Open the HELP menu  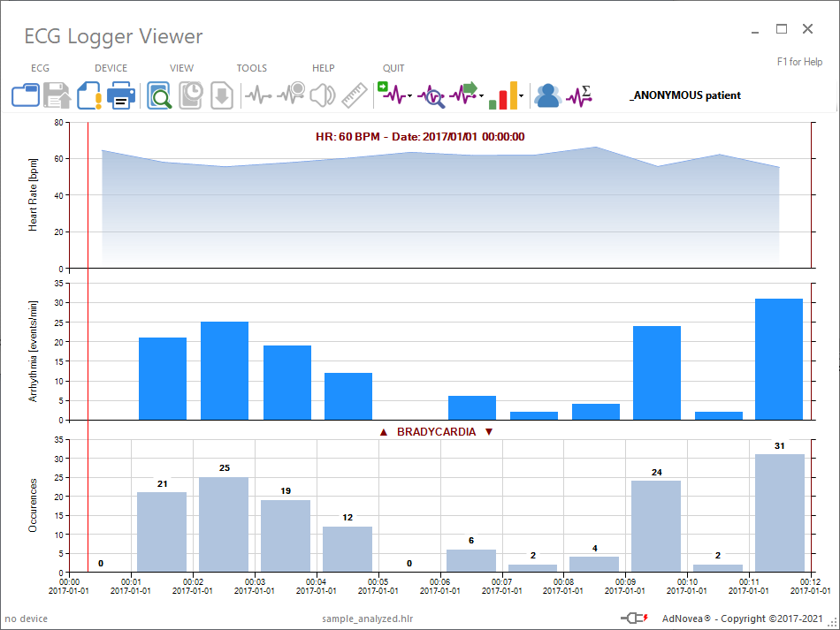[323, 68]
